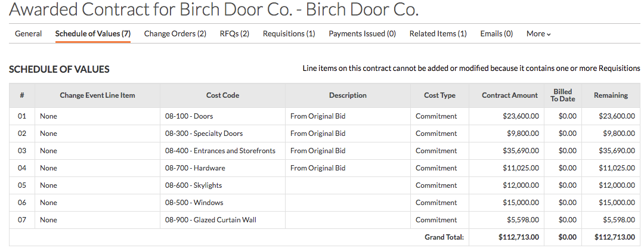Open the General tab
Image resolution: width=644 pixels, height=248 pixels.
pyautogui.click(x=29, y=33)
